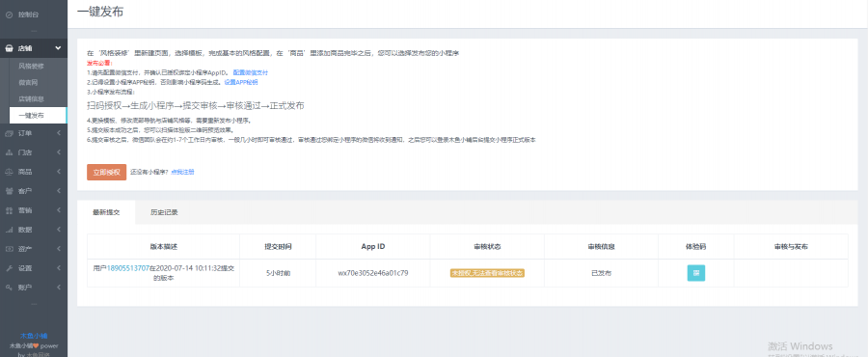This screenshot has width=868, height=357.
Task: Open the 体验码 QR code icon button
Action: coord(695,273)
